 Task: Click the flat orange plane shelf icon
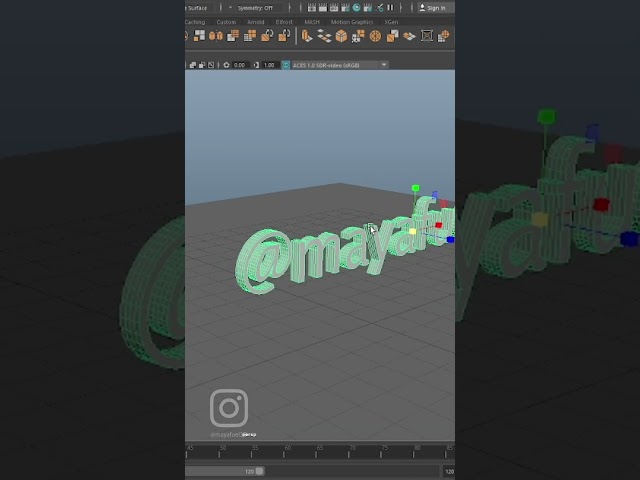click(409, 36)
